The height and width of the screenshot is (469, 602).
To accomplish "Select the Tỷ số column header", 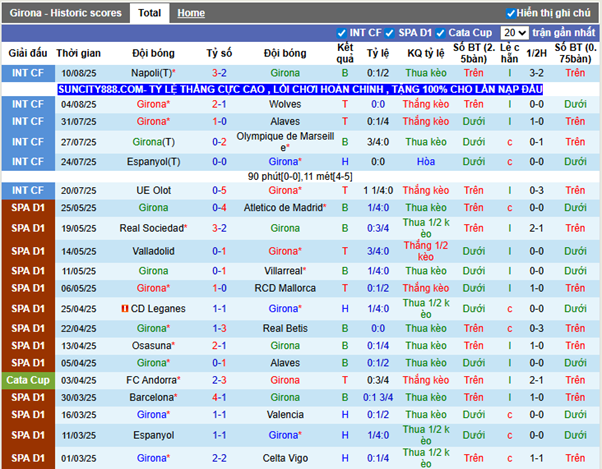I will (x=219, y=53).
